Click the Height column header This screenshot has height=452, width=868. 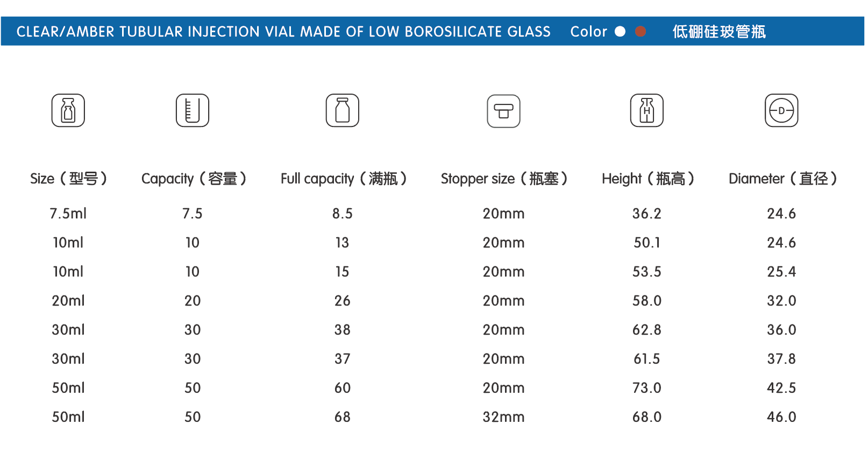pos(648,179)
